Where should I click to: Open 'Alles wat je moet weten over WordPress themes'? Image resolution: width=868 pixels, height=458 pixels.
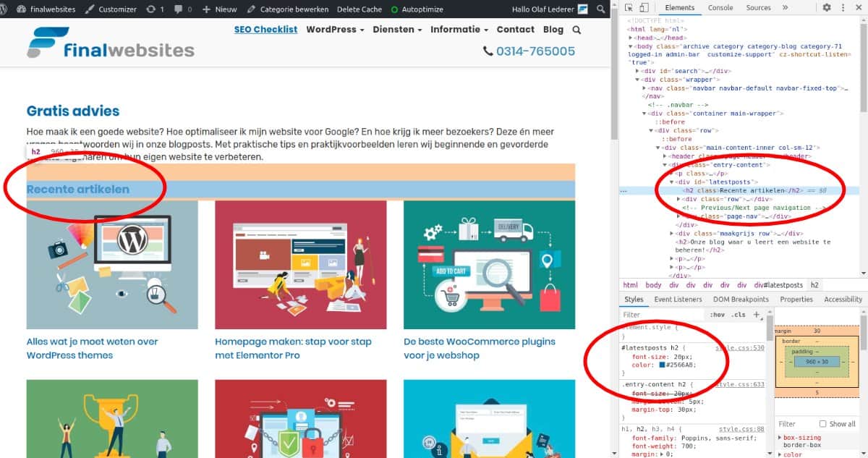pyautogui.click(x=92, y=348)
